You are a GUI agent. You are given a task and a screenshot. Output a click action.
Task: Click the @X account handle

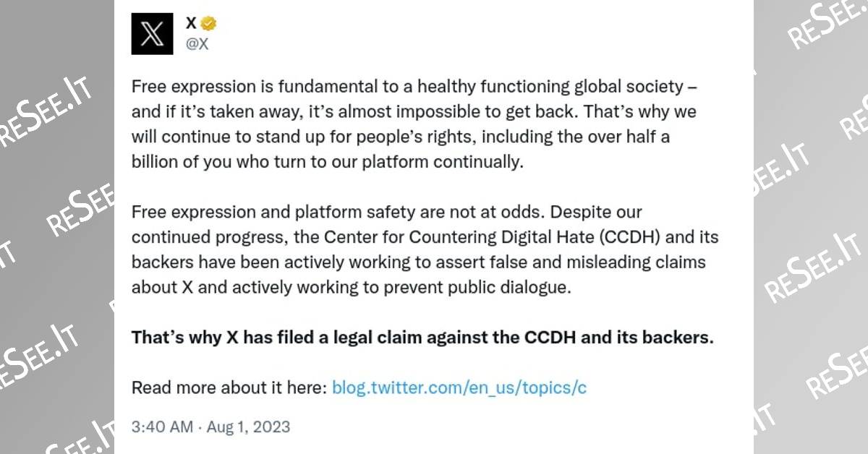[197, 44]
